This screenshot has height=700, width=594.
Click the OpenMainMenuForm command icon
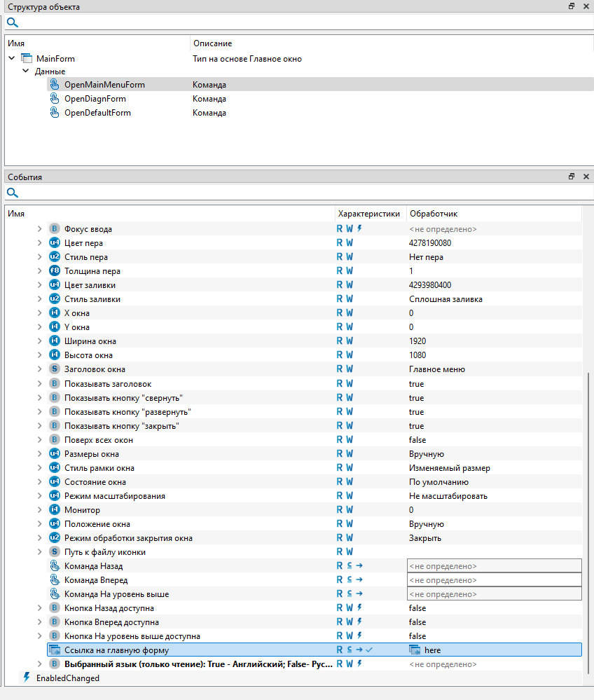[55, 85]
